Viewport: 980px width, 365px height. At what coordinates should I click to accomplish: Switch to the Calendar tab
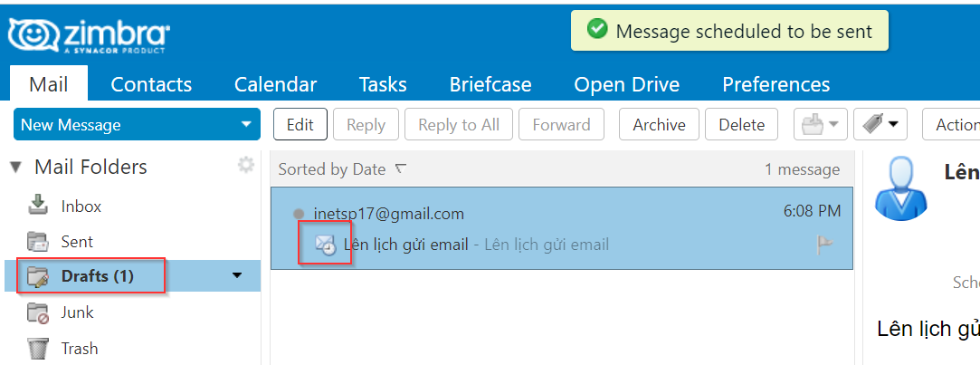point(276,84)
